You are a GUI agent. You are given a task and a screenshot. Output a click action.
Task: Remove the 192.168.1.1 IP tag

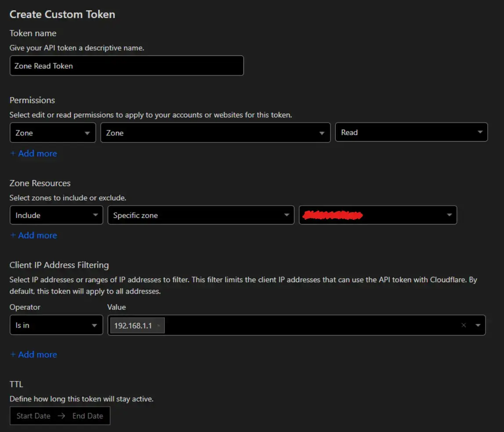[x=159, y=326]
